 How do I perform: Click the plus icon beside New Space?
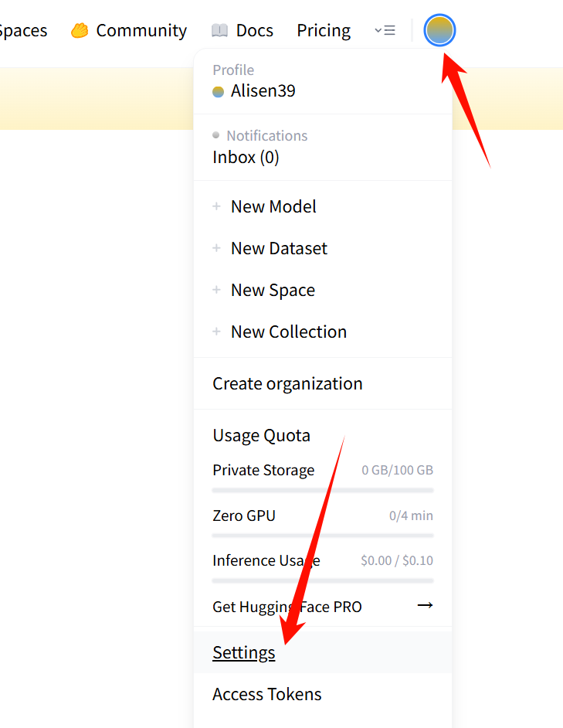pos(217,291)
